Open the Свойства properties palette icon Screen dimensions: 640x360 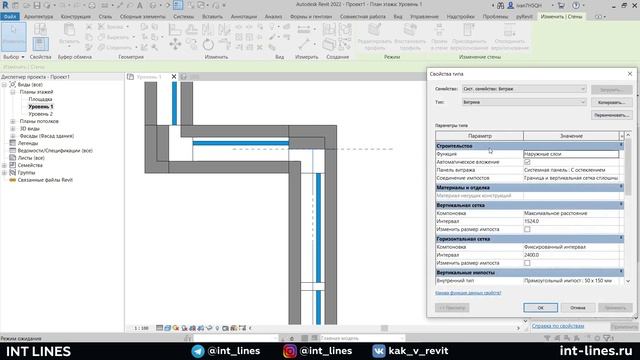click(40, 44)
